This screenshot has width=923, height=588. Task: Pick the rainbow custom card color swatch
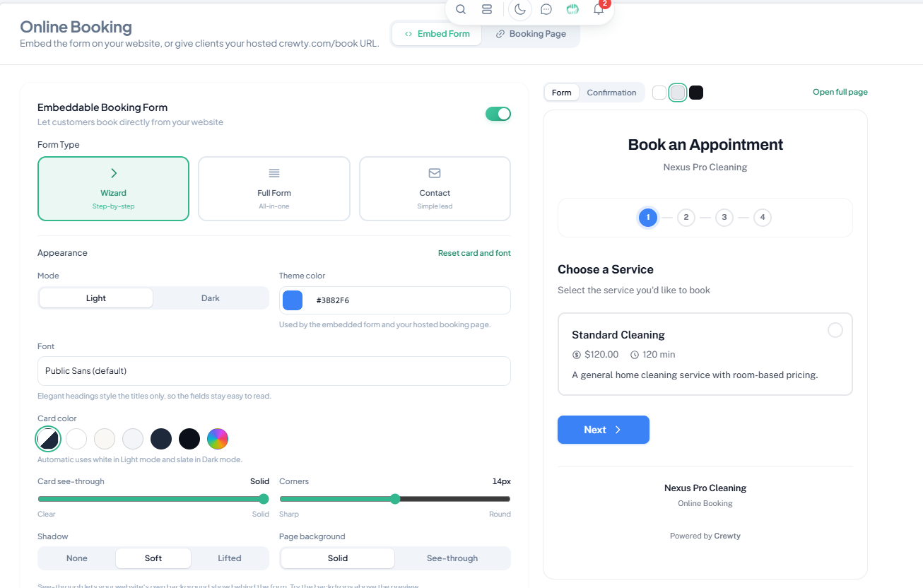(218, 439)
